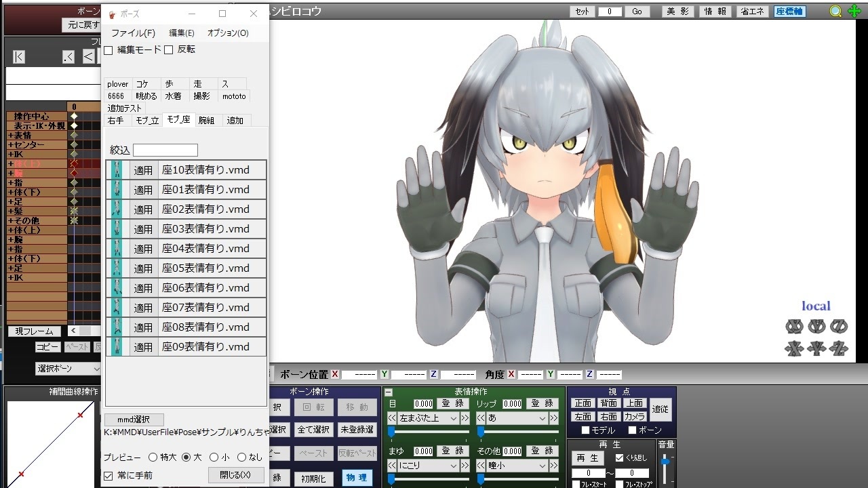Click next other-morph >> arrow
Image resolution: width=868 pixels, height=488 pixels.
click(x=554, y=466)
